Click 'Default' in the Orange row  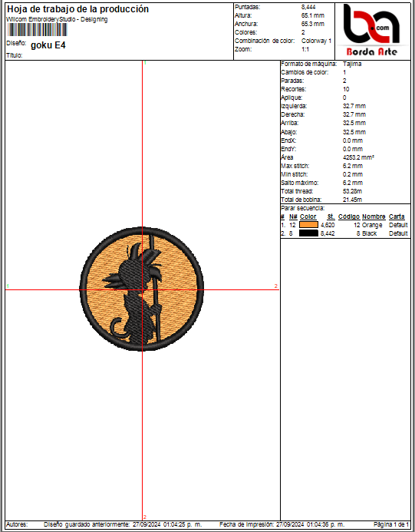[x=398, y=225]
